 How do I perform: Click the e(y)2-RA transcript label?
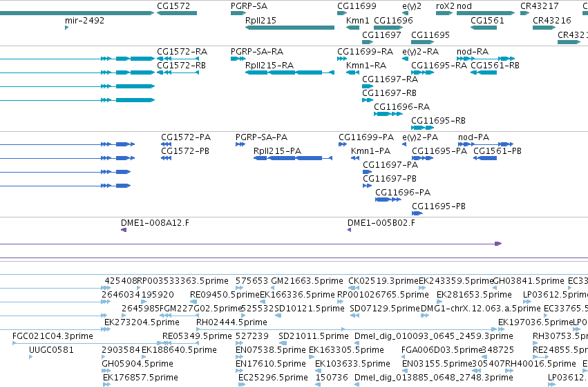pos(420,51)
